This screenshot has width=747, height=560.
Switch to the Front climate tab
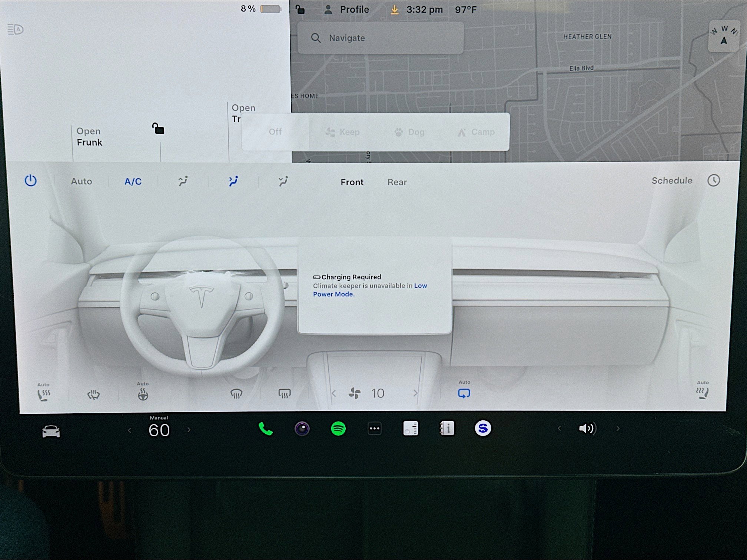pos(352,182)
